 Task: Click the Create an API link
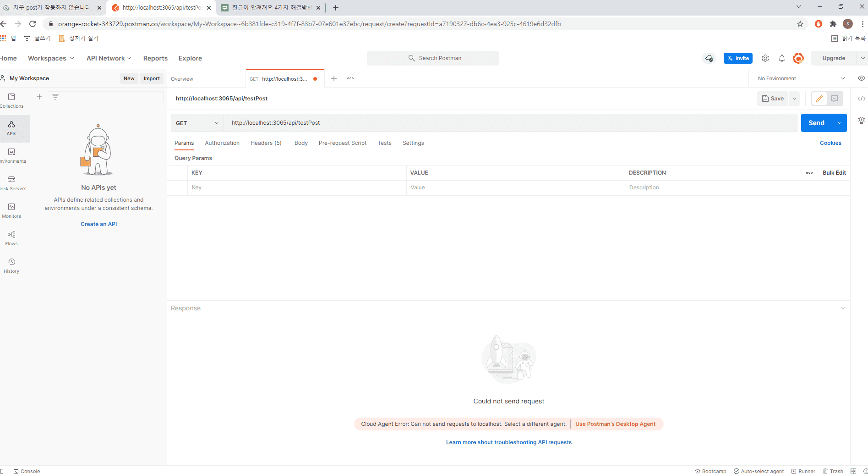(99, 224)
